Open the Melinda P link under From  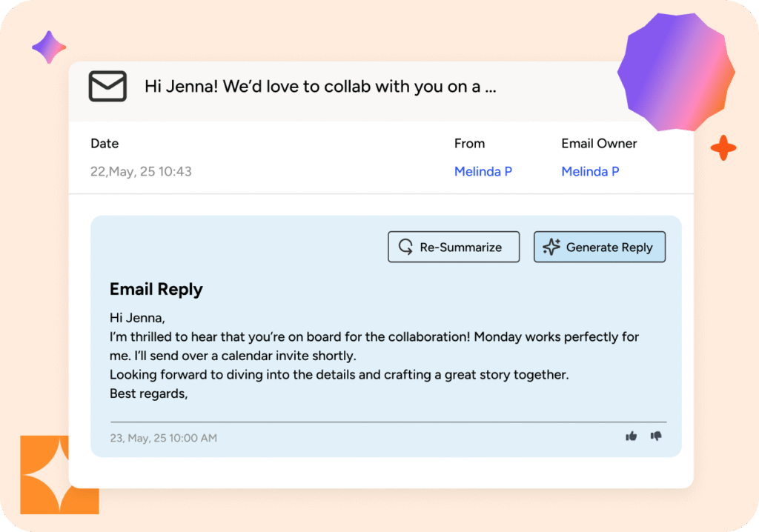coord(483,171)
